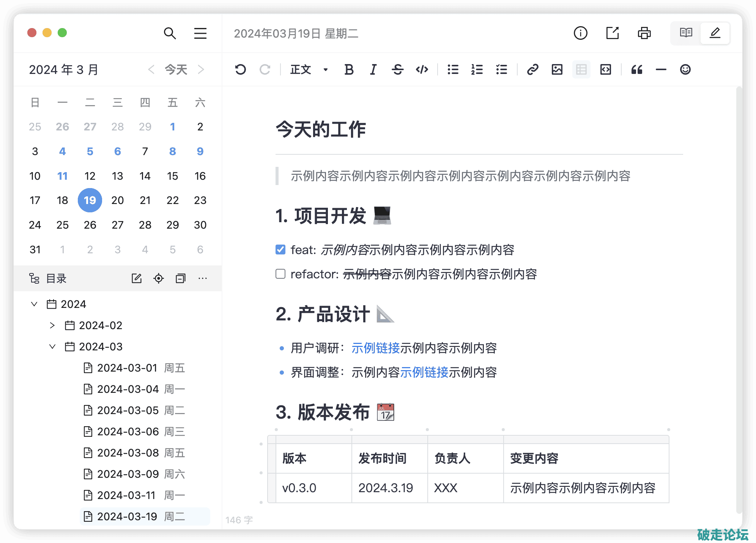Click the 今天 button in calendar
This screenshot has height=543, width=756.
pyautogui.click(x=176, y=69)
